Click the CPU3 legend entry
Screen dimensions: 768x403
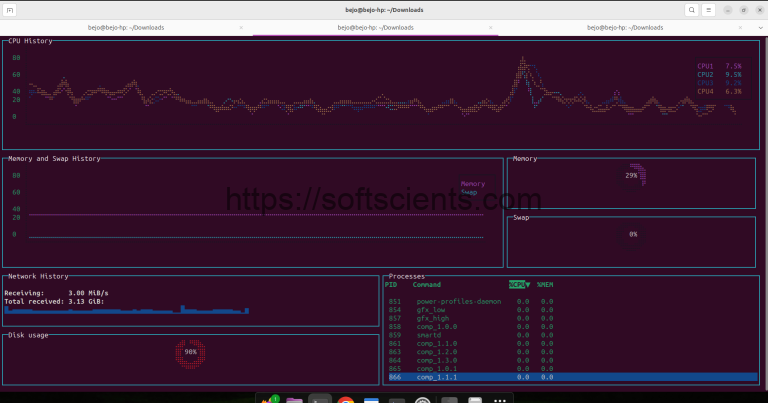click(719, 83)
